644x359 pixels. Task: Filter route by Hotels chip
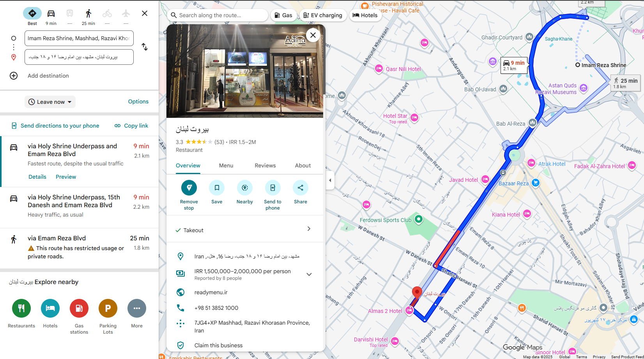pyautogui.click(x=365, y=15)
